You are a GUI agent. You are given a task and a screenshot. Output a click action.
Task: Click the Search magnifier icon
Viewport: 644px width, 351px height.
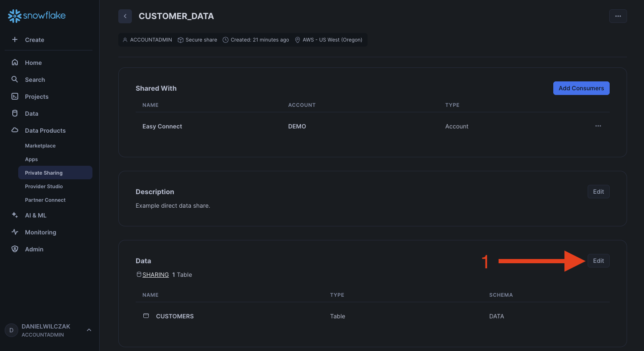pyautogui.click(x=15, y=79)
